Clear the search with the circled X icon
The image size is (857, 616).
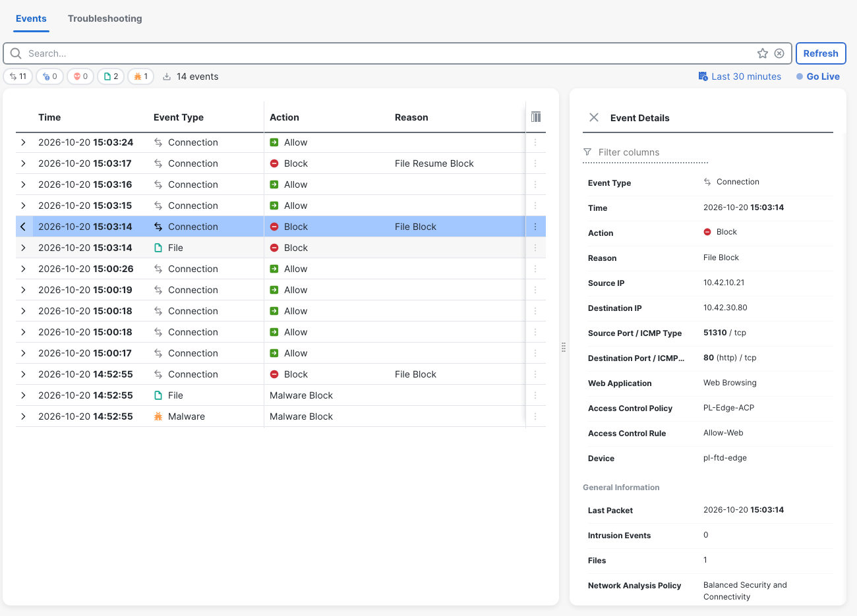pyautogui.click(x=779, y=53)
